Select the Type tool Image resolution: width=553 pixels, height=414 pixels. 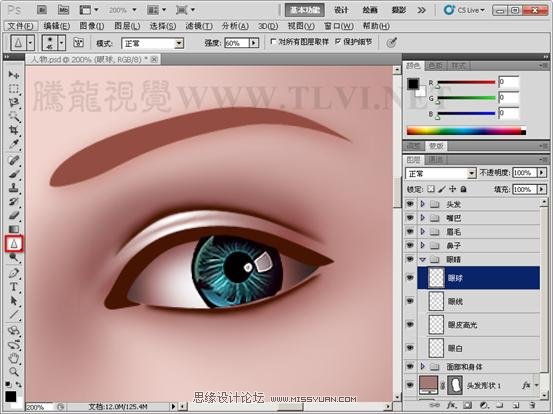(14, 287)
